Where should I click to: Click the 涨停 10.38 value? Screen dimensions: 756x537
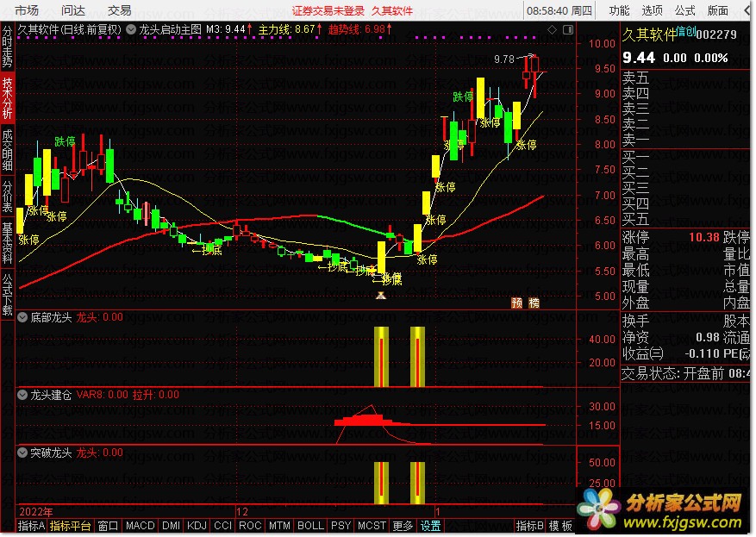(x=704, y=237)
